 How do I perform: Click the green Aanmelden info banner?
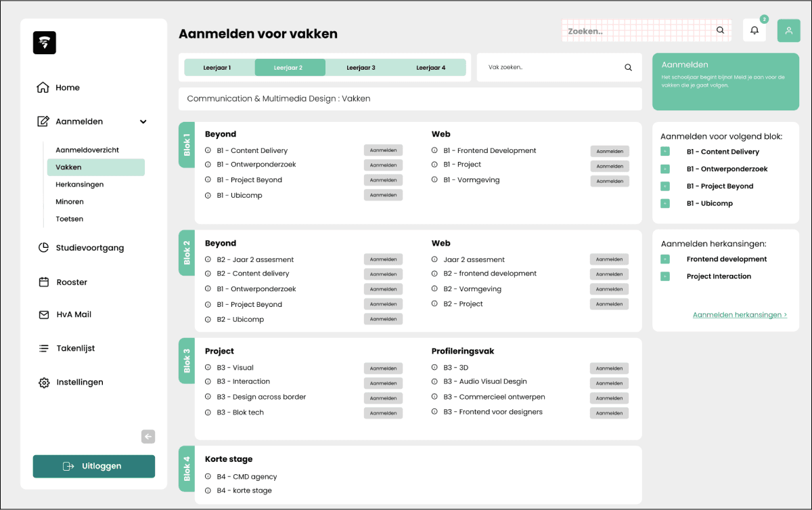725,82
